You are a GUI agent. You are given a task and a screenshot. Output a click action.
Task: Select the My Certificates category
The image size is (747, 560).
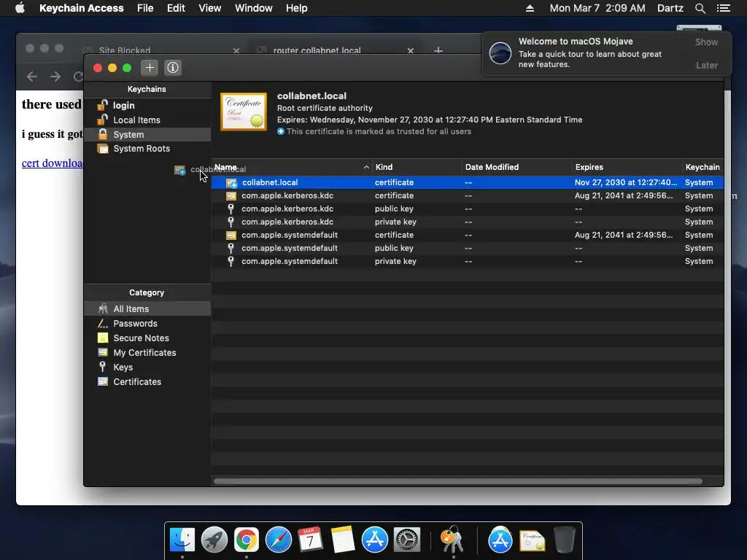[147, 352]
